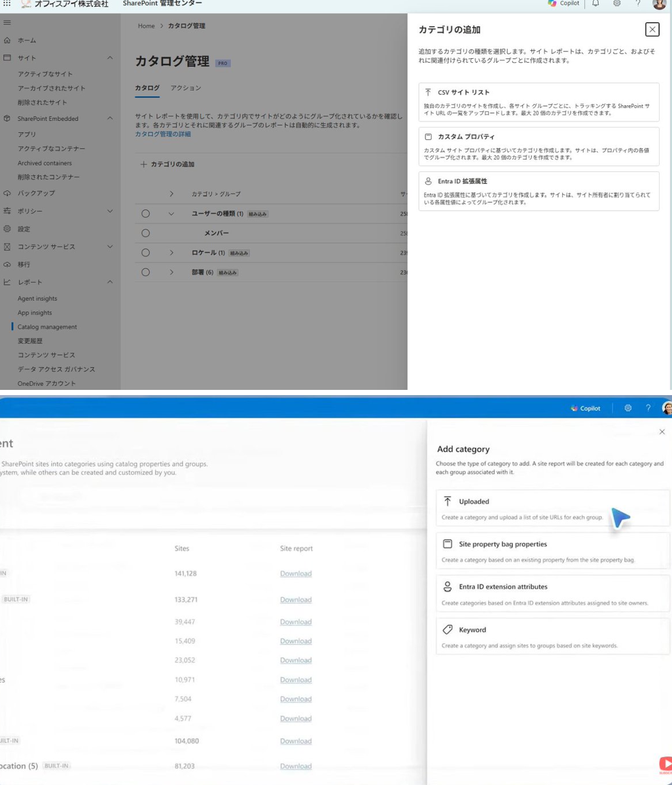Expand the ポリシー section chevron
Screen dimensions: 672x785
(x=109, y=211)
